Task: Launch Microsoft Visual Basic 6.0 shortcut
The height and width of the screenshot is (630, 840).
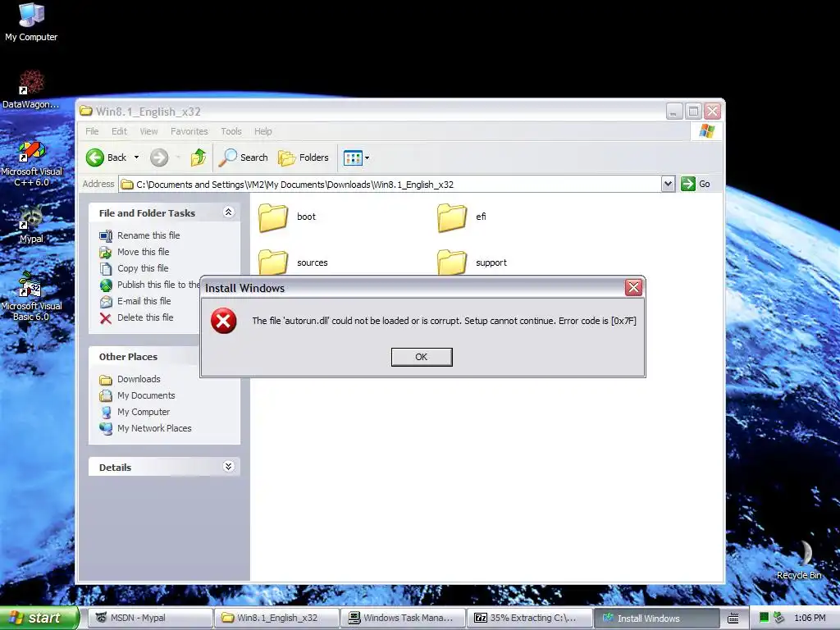Action: [x=31, y=296]
